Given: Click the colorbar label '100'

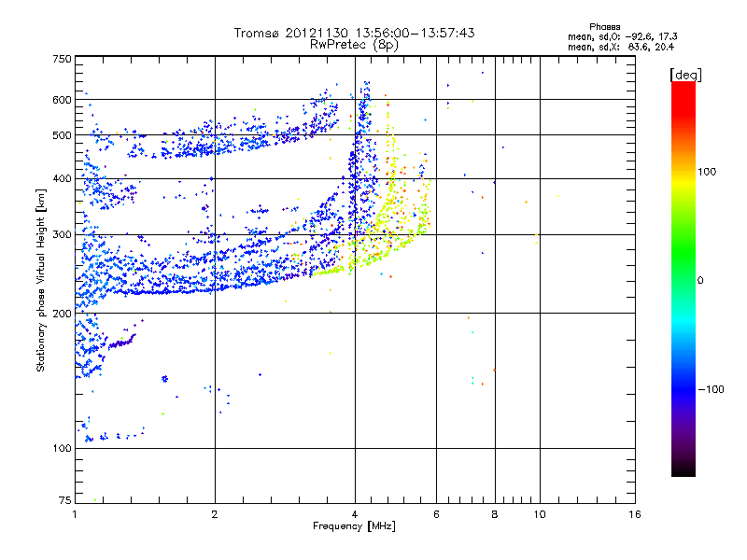Looking at the screenshot, I should (707, 172).
